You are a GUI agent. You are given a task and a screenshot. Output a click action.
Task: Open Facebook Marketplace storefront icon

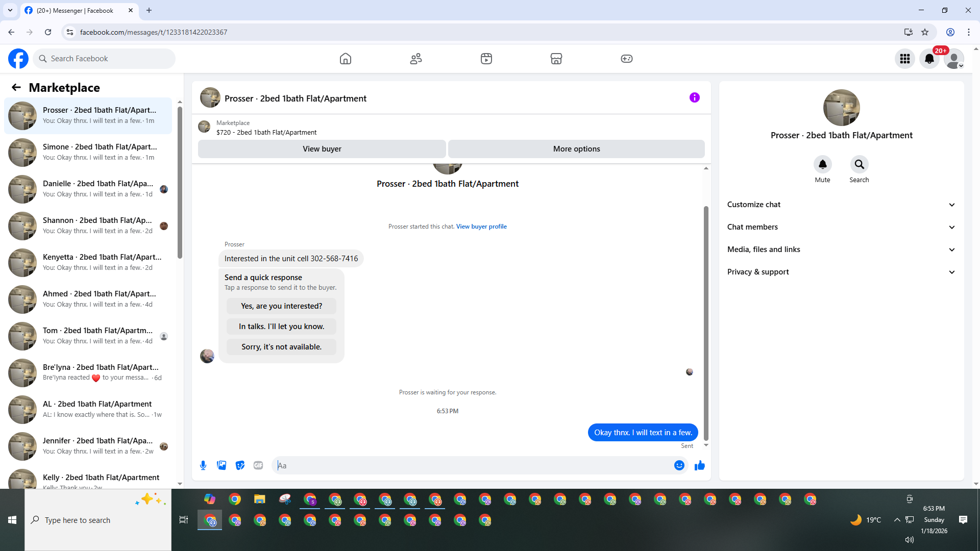[x=556, y=59]
